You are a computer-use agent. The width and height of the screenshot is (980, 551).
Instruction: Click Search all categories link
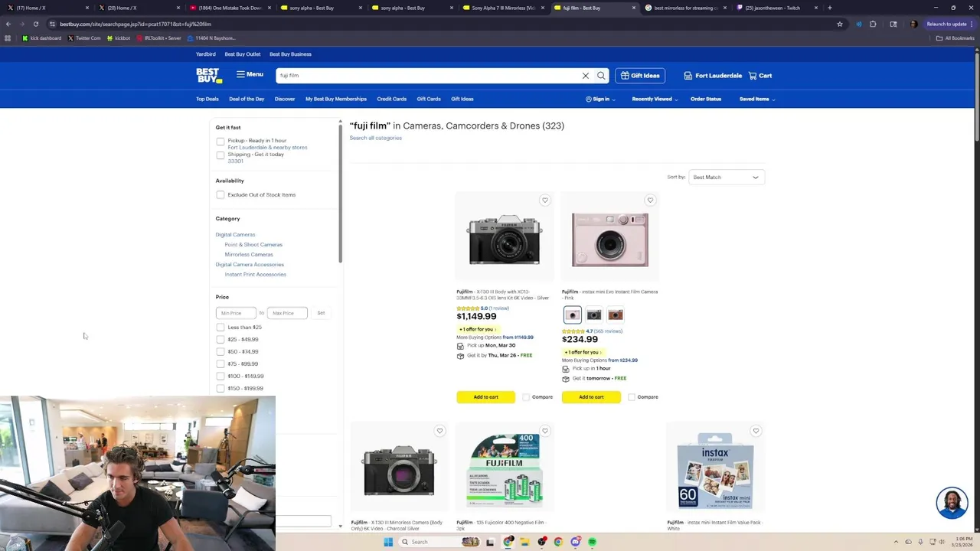375,138
